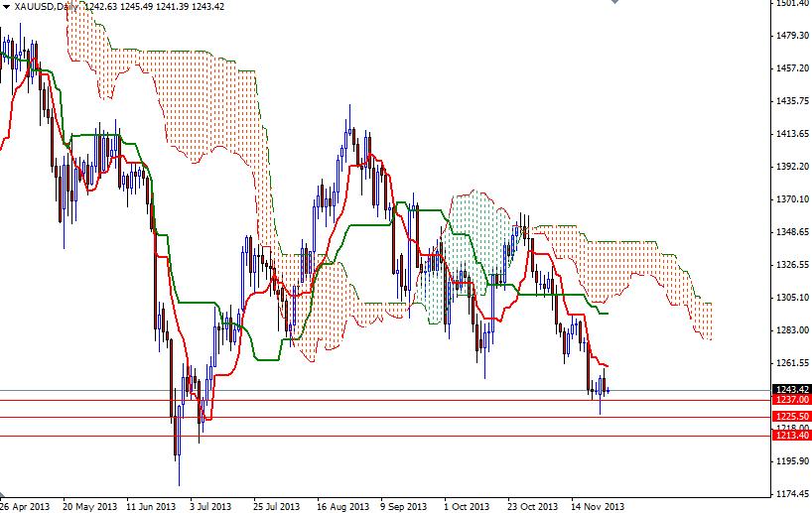This screenshot has width=812, height=513.
Task: Click the 11 Jun 2013 date label
Action: (x=151, y=506)
